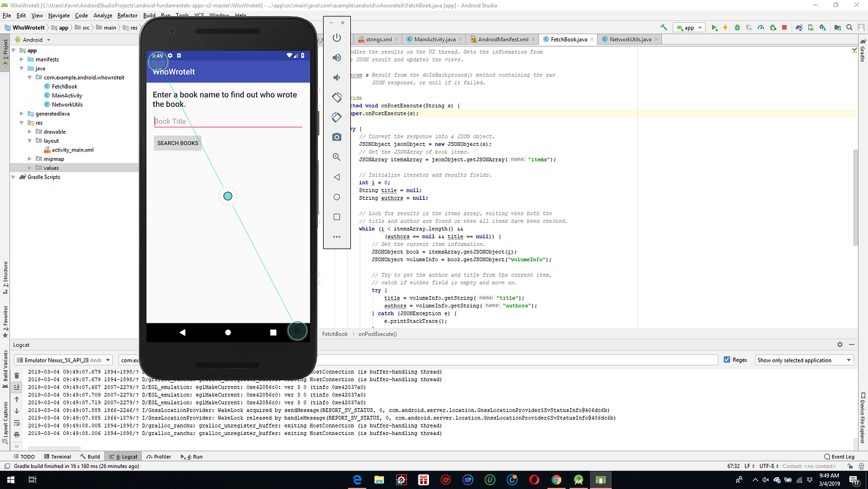This screenshot has width=868, height=489.
Task: Open the Refactor menu
Action: (127, 16)
